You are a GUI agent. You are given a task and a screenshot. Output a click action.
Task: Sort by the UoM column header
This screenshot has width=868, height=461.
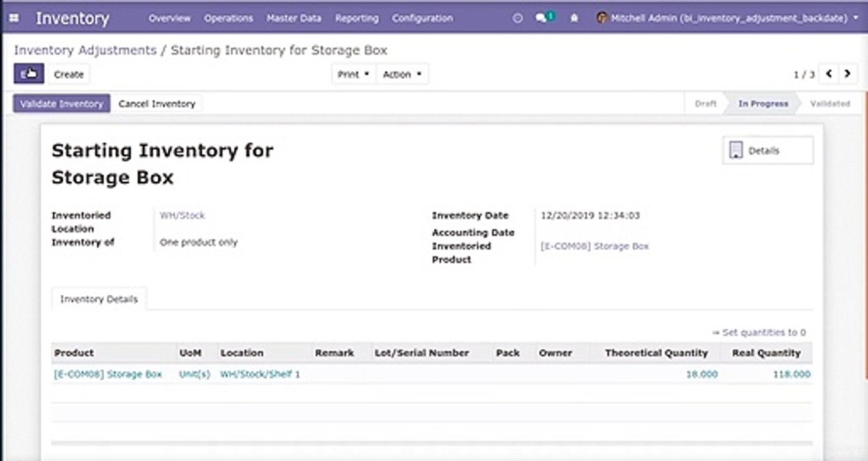pyautogui.click(x=190, y=353)
